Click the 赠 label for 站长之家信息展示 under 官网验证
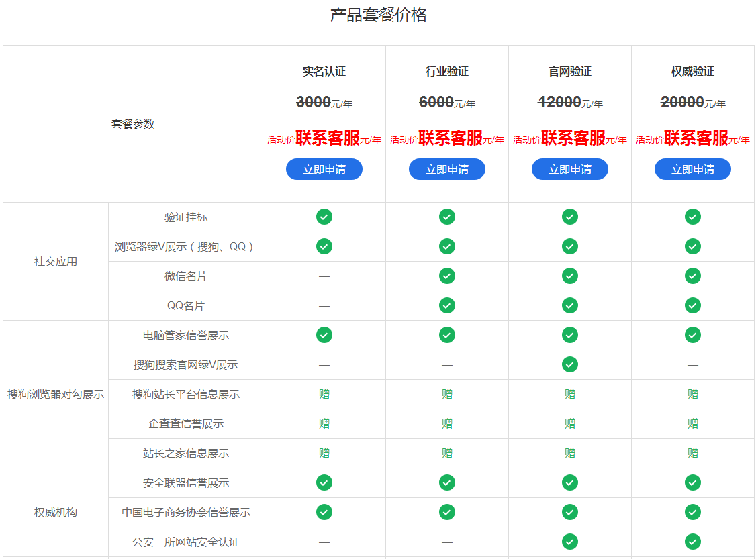Screen dimensions: 756x559 click(x=569, y=453)
